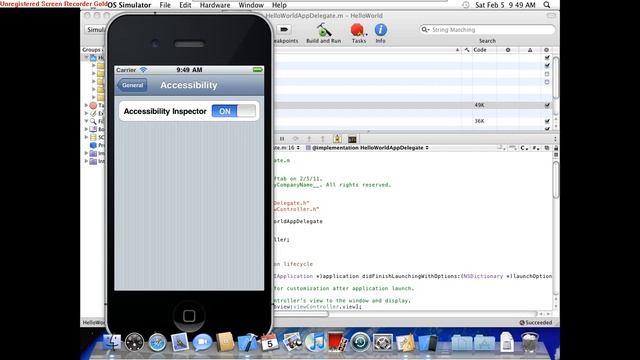This screenshot has width=640, height=360.
Task: Expand the SCM group disclosure triangle
Action: (x=87, y=137)
